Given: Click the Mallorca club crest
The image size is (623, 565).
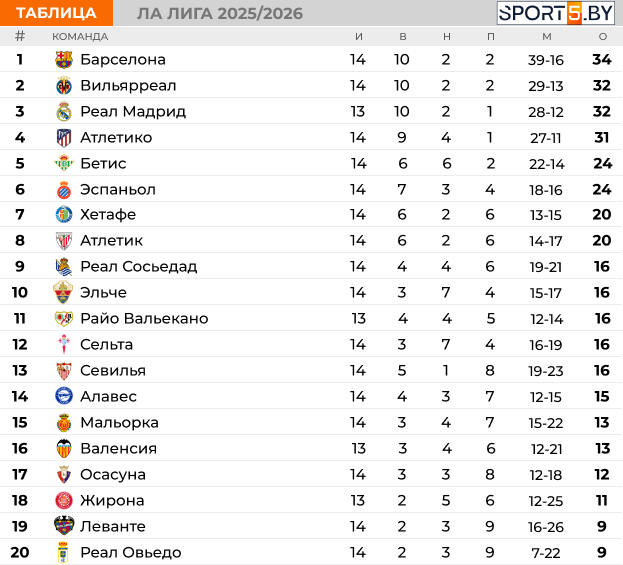Looking at the screenshot, I should coord(64,423).
